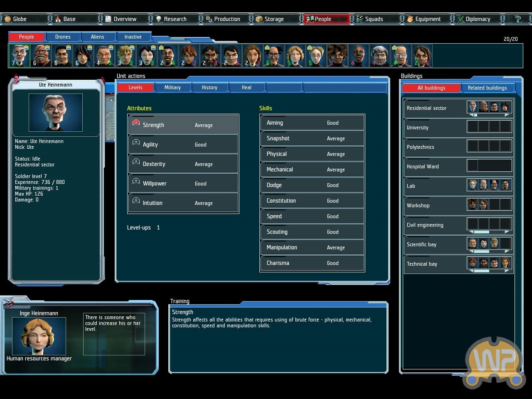Image resolution: width=532 pixels, height=399 pixels.
Task: Click Scientific bay right scroll arrow
Action: pos(507,251)
